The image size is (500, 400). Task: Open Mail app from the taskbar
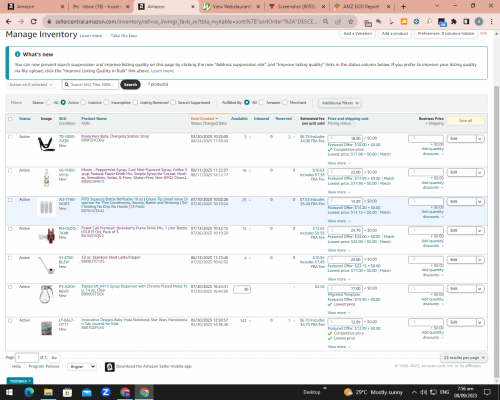pos(87,392)
